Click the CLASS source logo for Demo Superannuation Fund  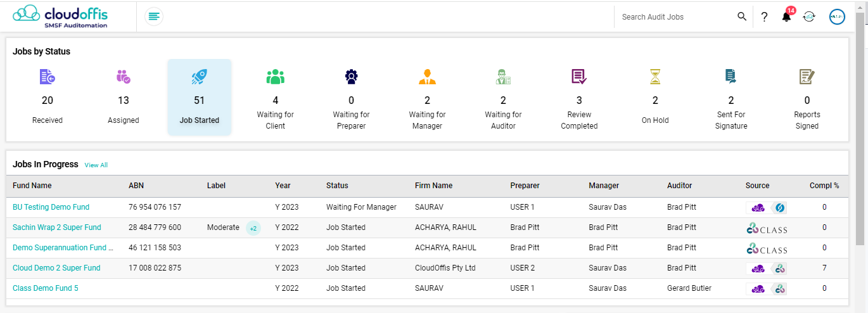pos(767,248)
